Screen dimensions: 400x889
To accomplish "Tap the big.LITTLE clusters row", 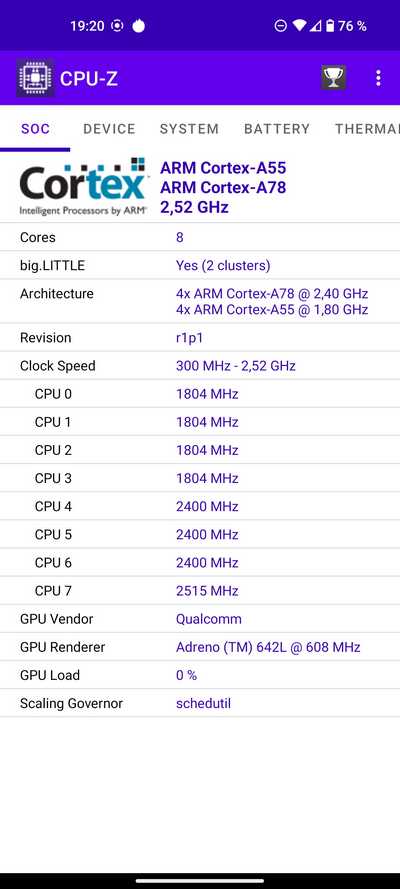I will pyautogui.click(x=200, y=265).
